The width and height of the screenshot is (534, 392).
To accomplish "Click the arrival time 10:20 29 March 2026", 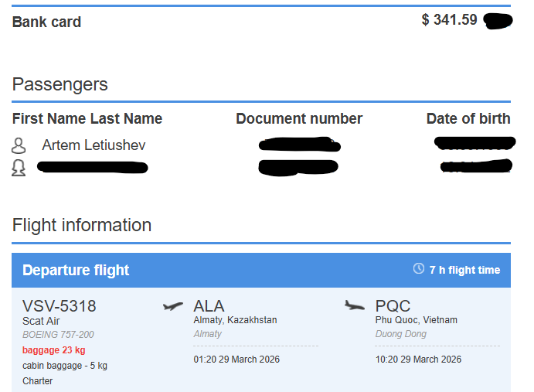I will click(418, 360).
